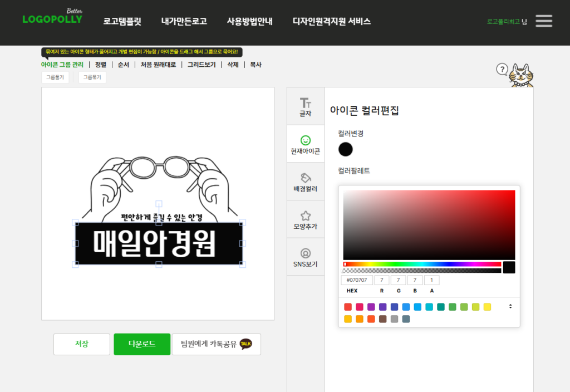The image size is (570, 392).
Task: Click the 로고폴리최고 username link
Action: pyautogui.click(x=503, y=22)
